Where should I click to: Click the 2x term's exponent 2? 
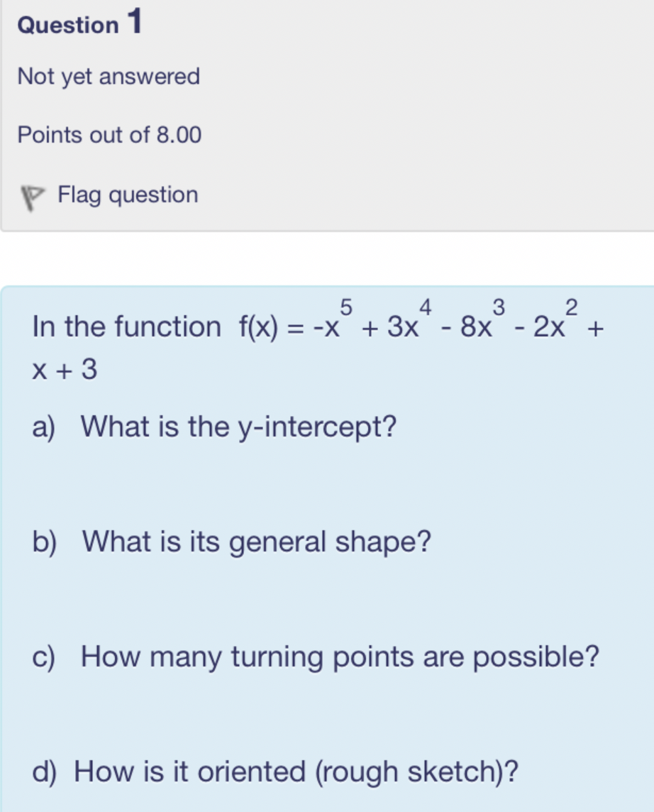pyautogui.click(x=572, y=307)
